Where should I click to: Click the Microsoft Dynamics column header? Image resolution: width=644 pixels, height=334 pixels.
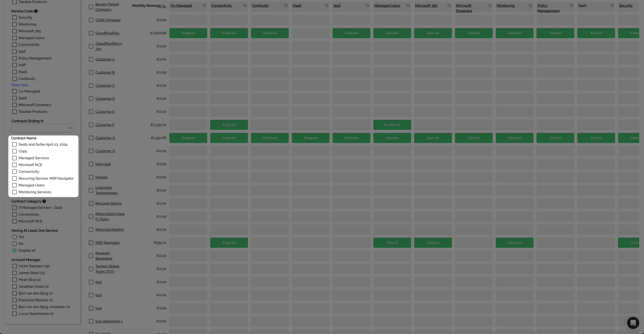[464, 8]
